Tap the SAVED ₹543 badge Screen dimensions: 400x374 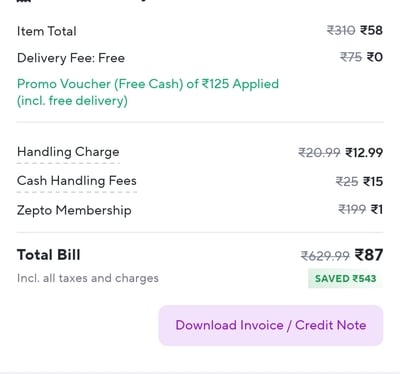(345, 278)
